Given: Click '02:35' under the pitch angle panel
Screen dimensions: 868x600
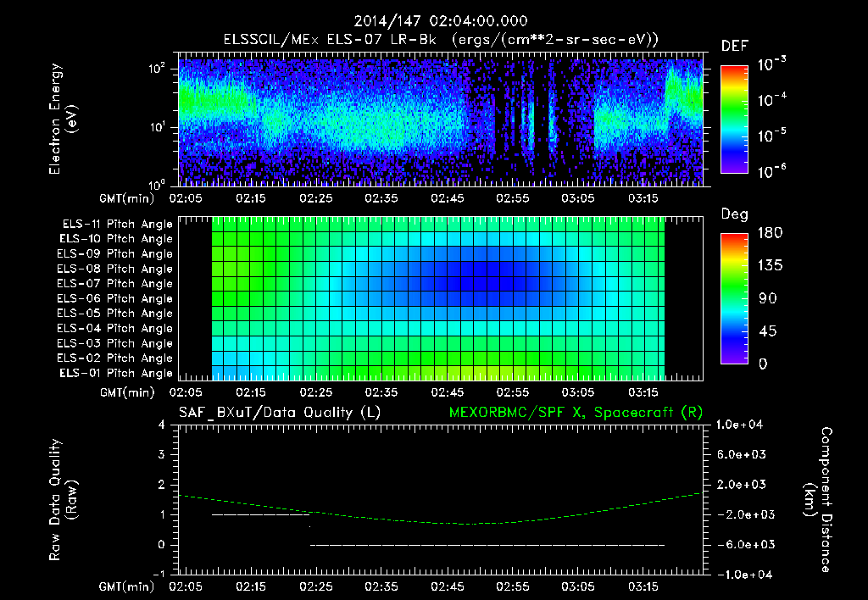Looking at the screenshot, I should point(381,392).
